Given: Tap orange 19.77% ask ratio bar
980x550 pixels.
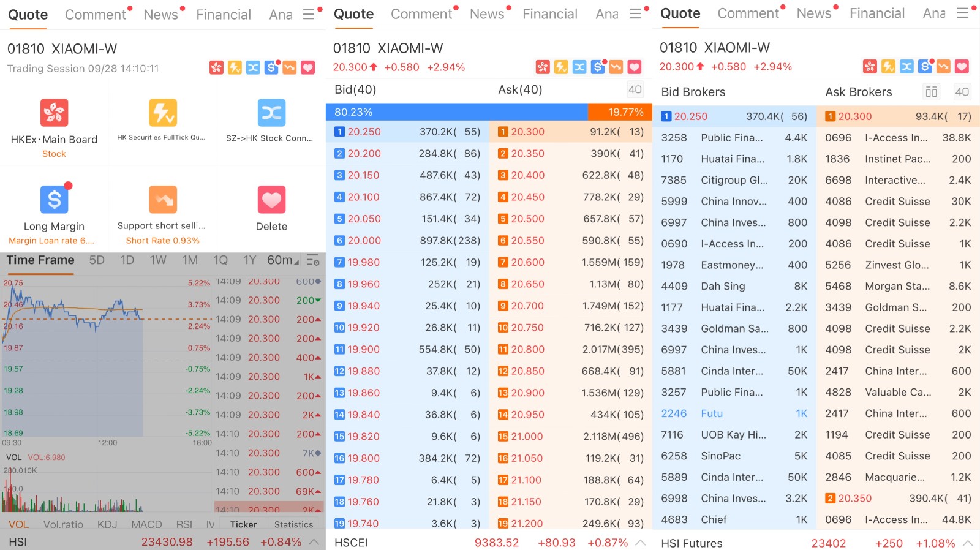Looking at the screenshot, I should (620, 112).
